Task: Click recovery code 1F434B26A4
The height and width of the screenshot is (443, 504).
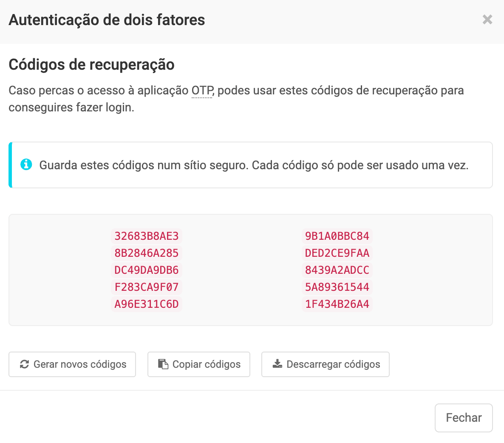Action: click(337, 304)
